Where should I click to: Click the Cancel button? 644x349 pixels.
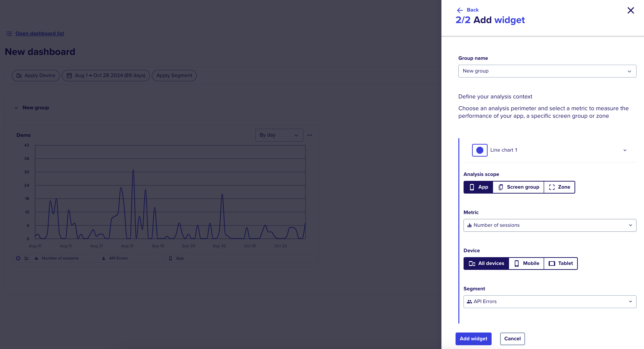pyautogui.click(x=512, y=338)
